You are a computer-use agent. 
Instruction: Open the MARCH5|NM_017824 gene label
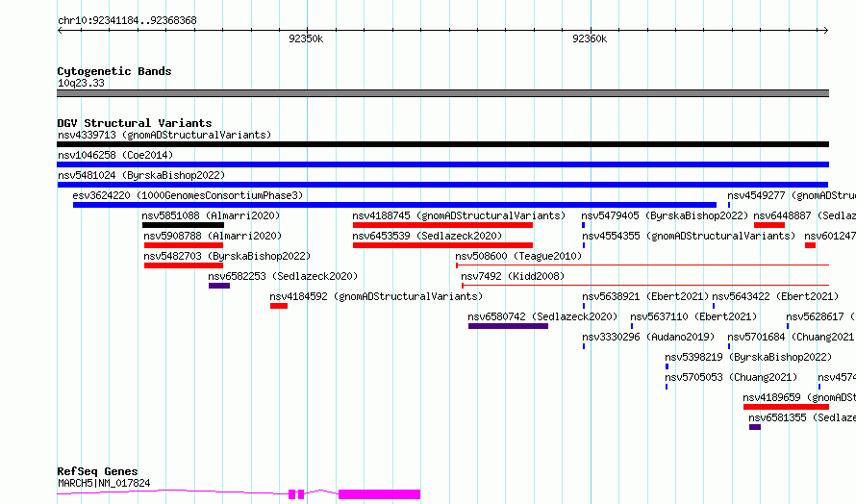(104, 483)
